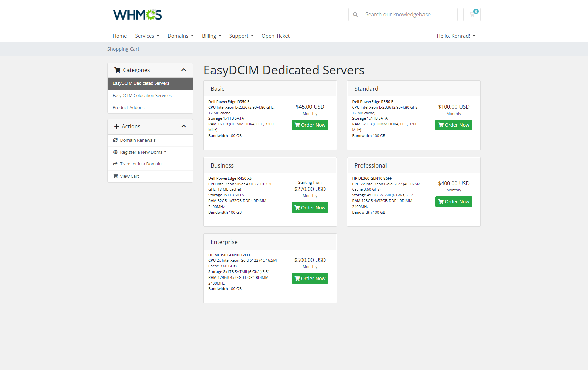Click the View Cart cart icon
This screenshot has width=588, height=370.
(x=115, y=176)
